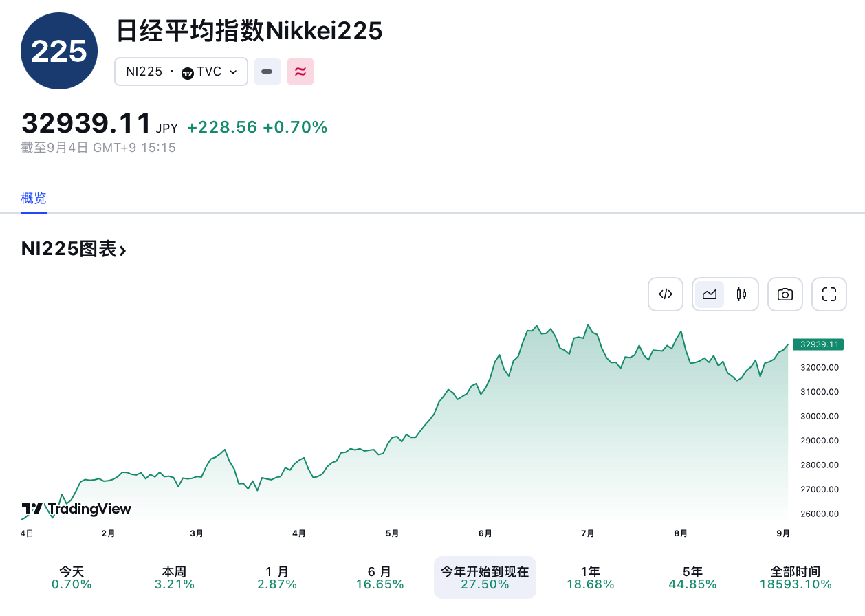Image resolution: width=865 pixels, height=616 pixels.
Task: Expand the NI225图表 chart link
Action: point(74,249)
